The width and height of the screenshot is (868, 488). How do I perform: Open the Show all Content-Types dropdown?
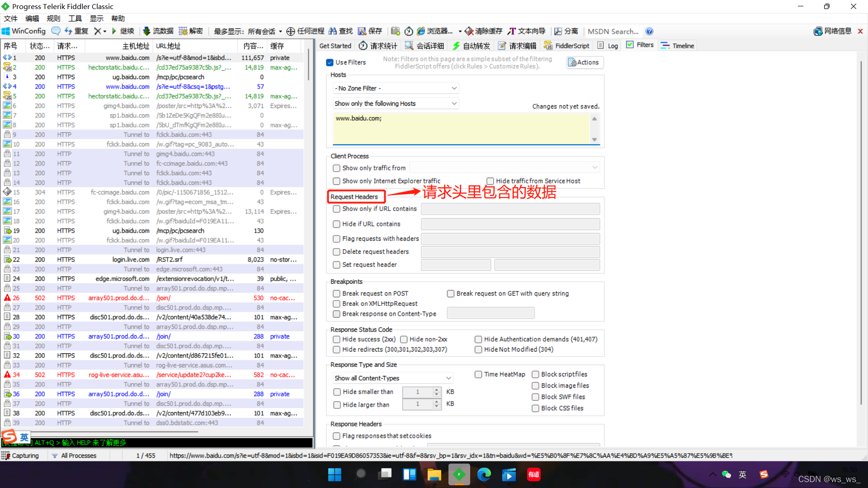393,378
